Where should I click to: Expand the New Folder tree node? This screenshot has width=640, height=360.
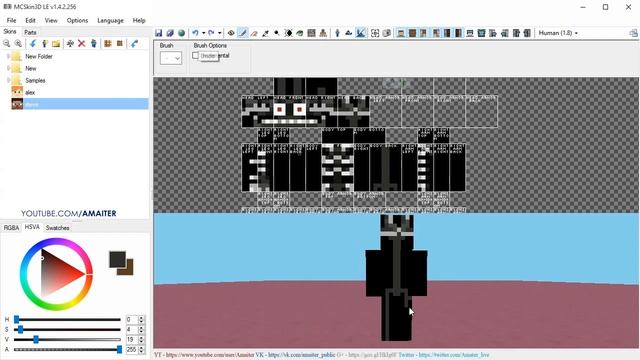click(x=8, y=56)
